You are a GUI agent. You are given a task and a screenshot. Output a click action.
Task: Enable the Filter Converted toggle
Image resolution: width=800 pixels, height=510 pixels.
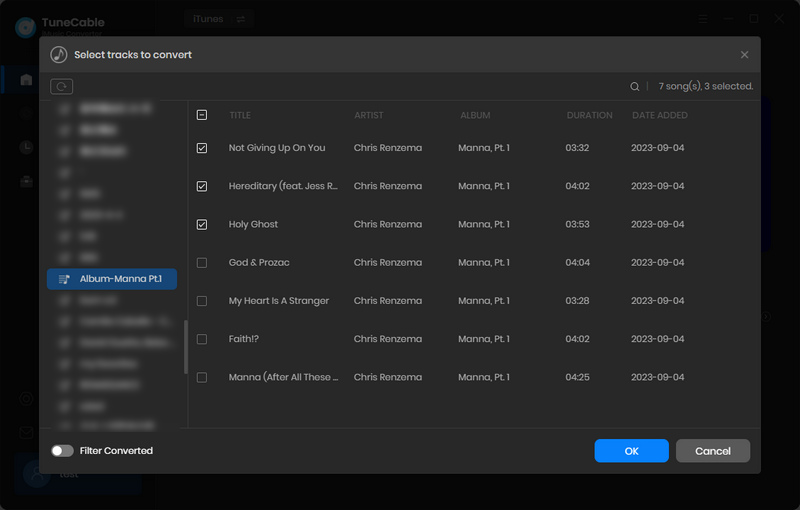tap(62, 451)
